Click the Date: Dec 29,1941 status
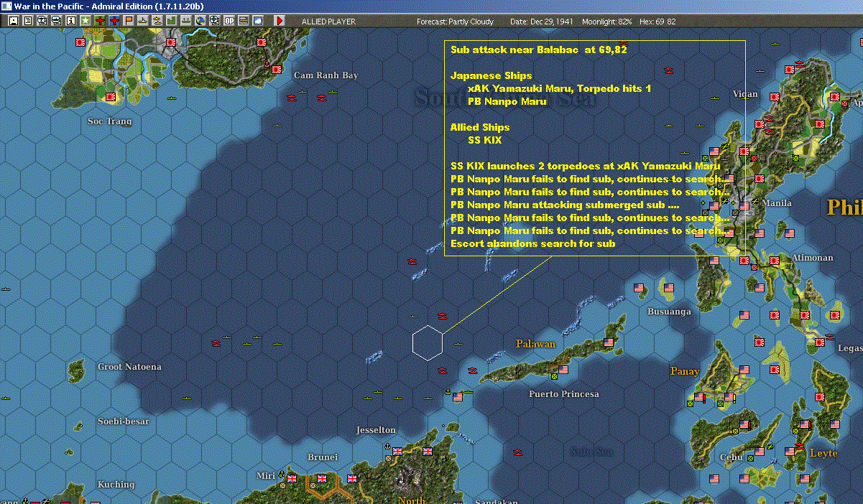The image size is (863, 504). (543, 22)
